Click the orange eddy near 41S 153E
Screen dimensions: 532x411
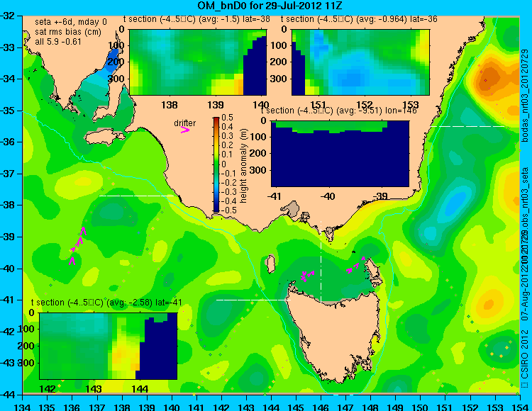[x=489, y=303]
